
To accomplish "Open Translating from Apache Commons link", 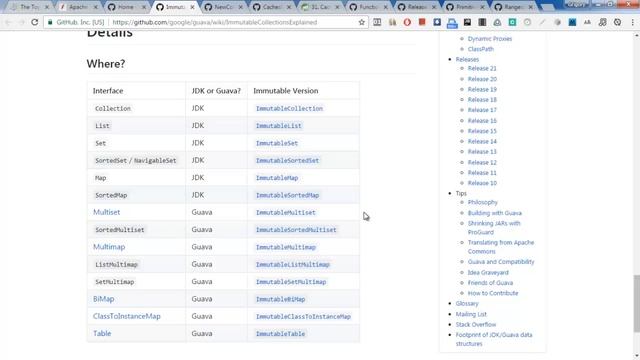I will click(x=501, y=247).
